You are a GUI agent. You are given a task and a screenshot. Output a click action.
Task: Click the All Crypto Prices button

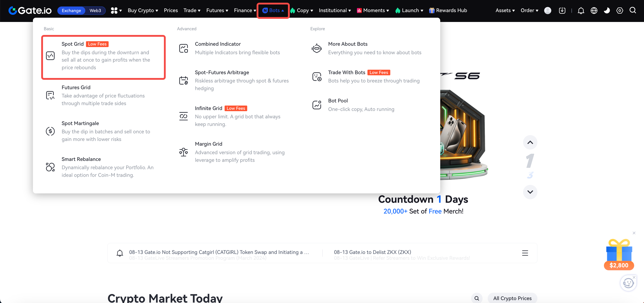point(512,298)
